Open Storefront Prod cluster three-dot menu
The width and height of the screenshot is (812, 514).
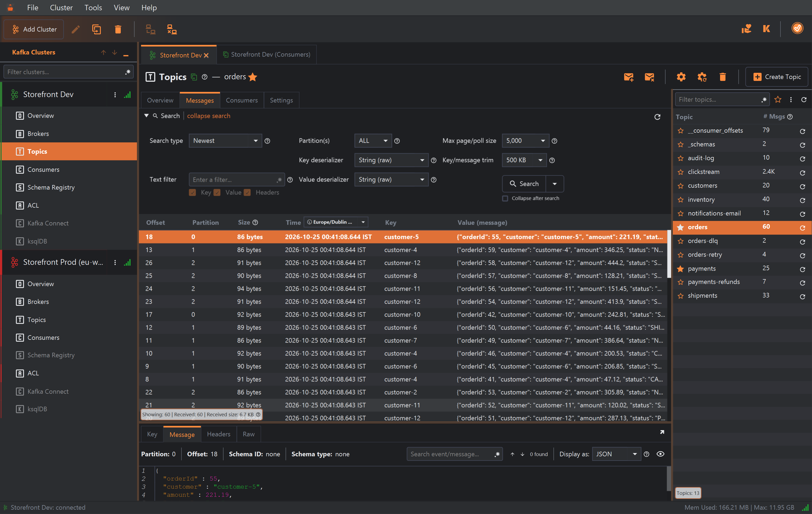coord(115,262)
